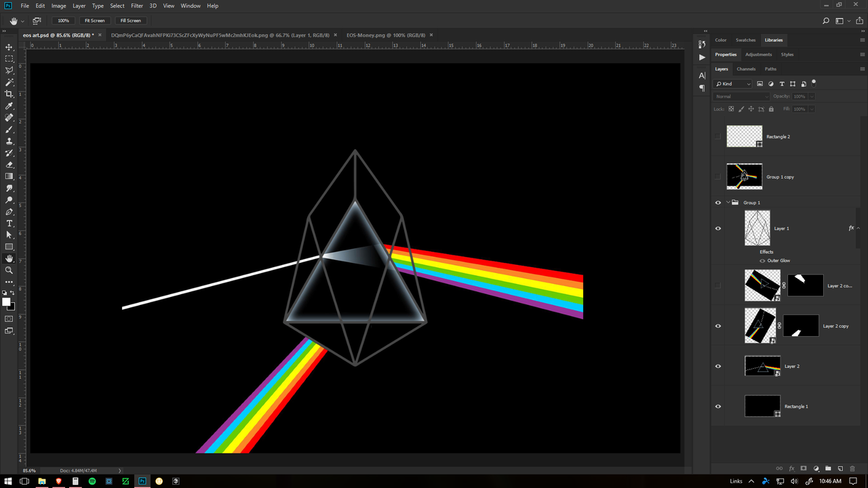868x488 pixels.
Task: Open the Filter menu
Action: coord(137,5)
